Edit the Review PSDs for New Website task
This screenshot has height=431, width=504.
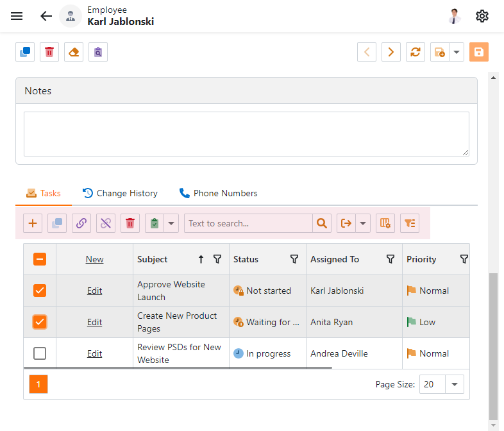point(94,353)
